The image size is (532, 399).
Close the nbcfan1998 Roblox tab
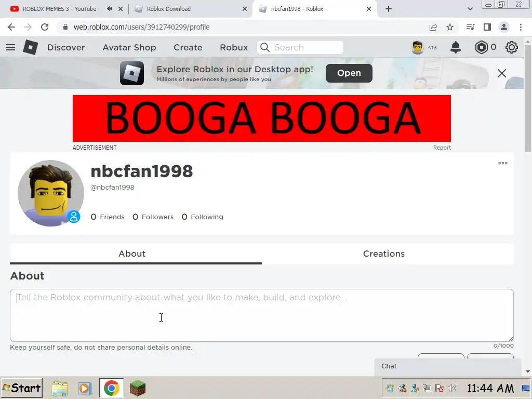point(369,9)
